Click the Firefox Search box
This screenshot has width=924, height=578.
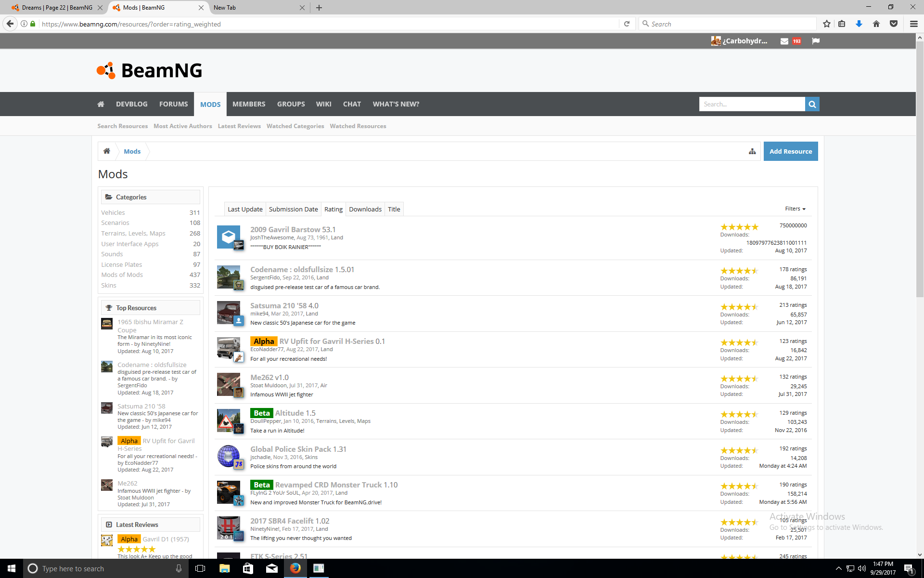coord(728,24)
